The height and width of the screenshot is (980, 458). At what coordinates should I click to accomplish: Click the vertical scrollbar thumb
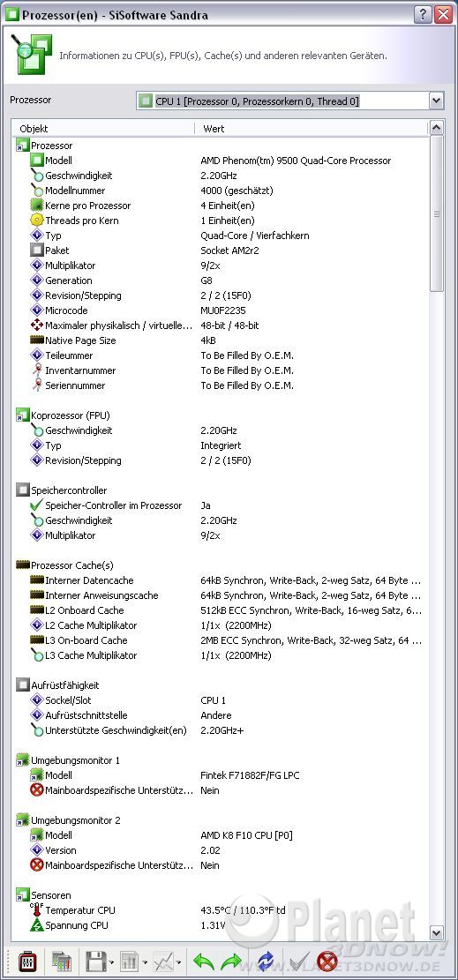(x=437, y=213)
